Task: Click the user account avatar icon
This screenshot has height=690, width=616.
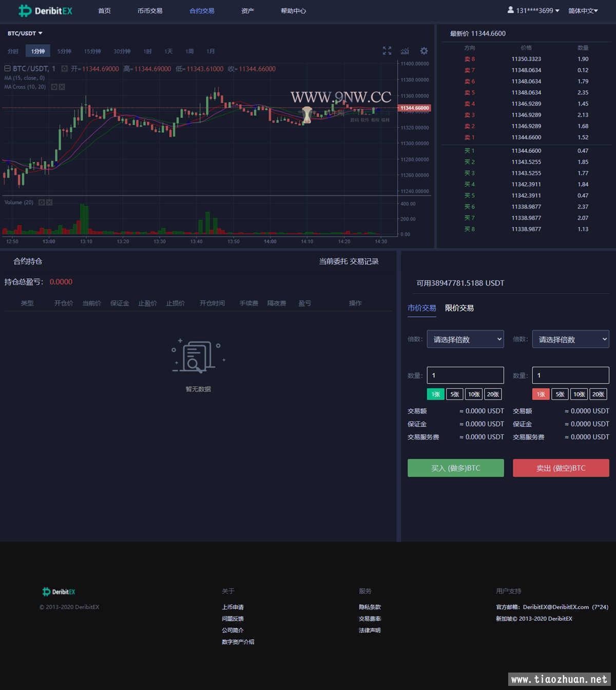Action: pyautogui.click(x=511, y=10)
